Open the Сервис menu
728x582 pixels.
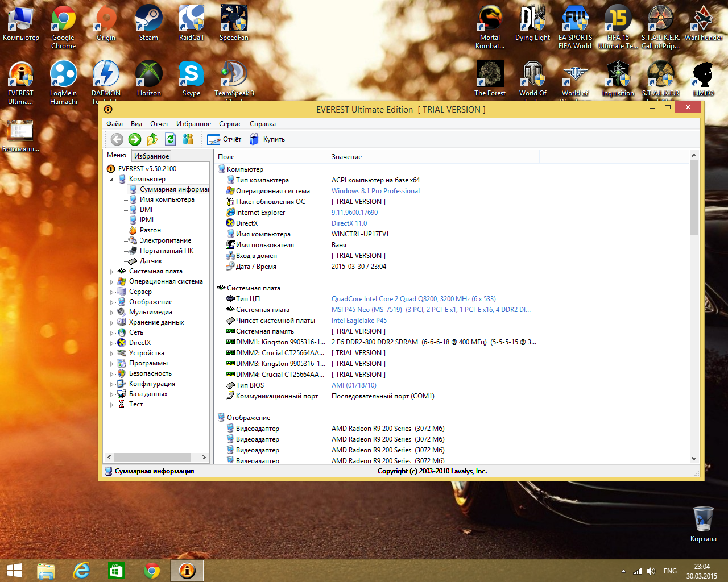pos(230,124)
